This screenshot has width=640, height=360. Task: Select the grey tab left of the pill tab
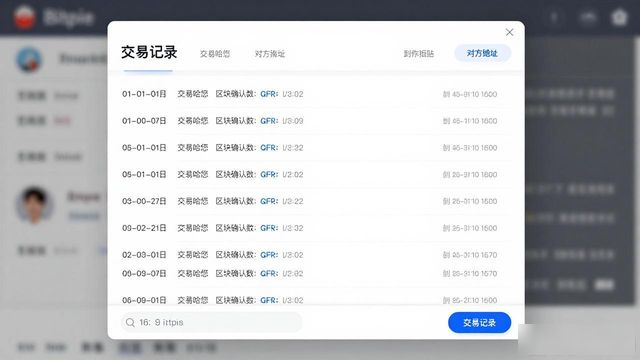[x=419, y=53]
